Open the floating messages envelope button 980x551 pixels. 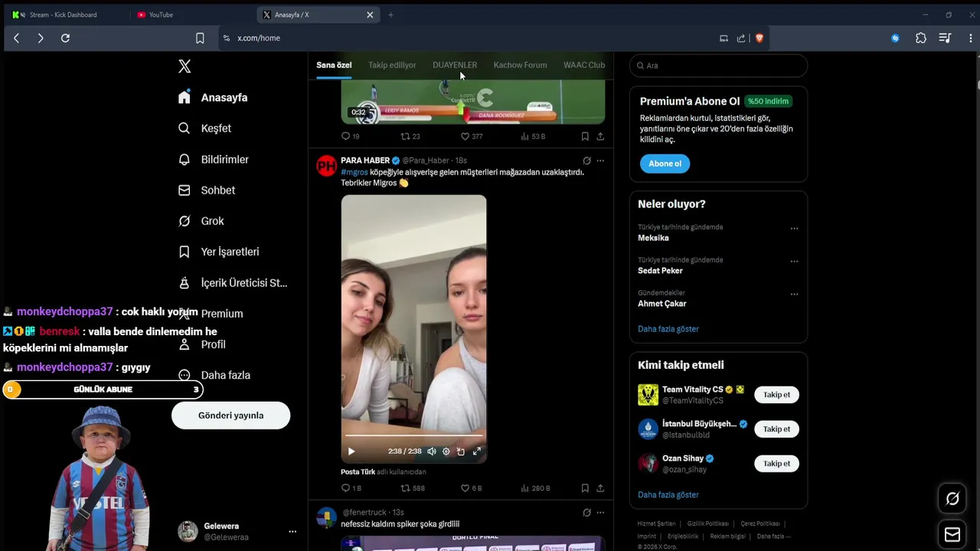[952, 534]
